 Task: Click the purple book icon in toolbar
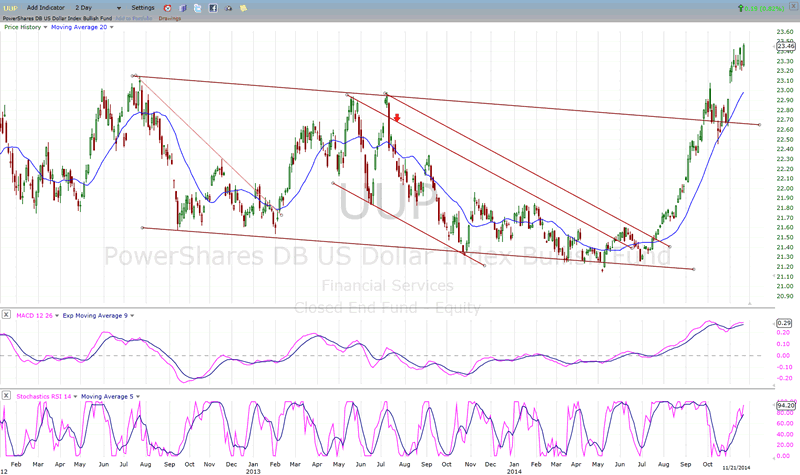pos(183,8)
